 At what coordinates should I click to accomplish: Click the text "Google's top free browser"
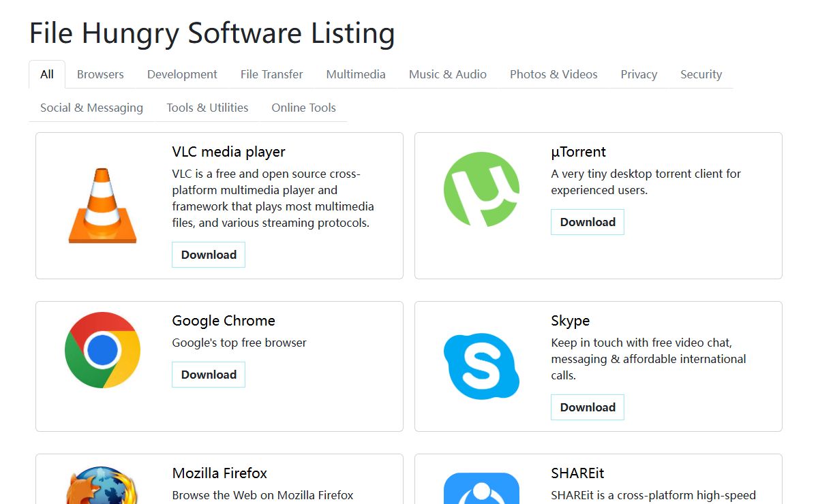(x=239, y=343)
